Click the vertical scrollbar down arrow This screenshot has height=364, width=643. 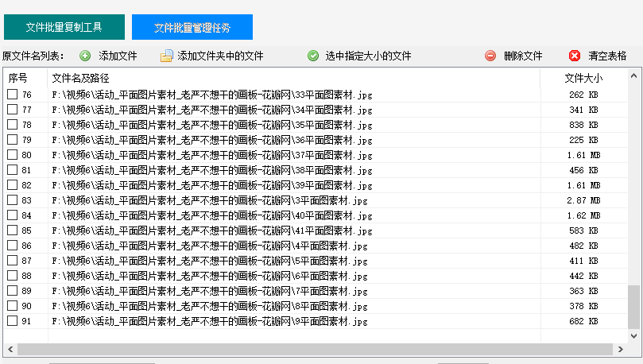(633, 336)
